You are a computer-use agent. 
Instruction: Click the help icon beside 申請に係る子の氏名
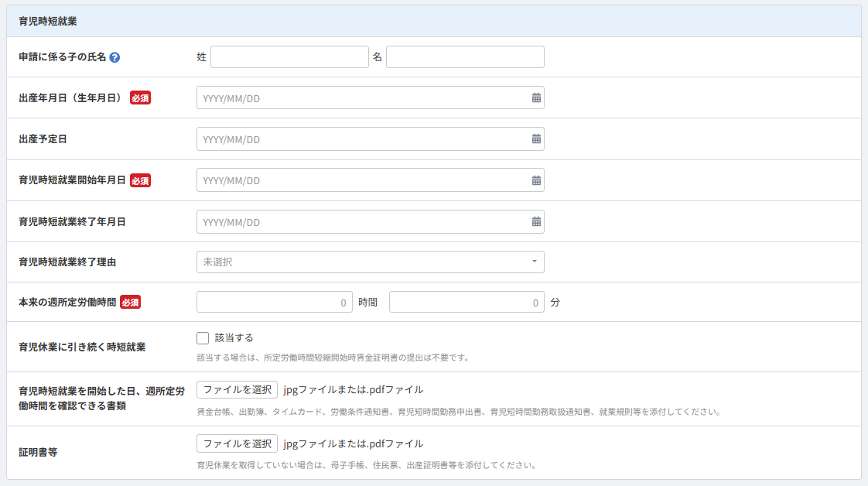pos(114,57)
